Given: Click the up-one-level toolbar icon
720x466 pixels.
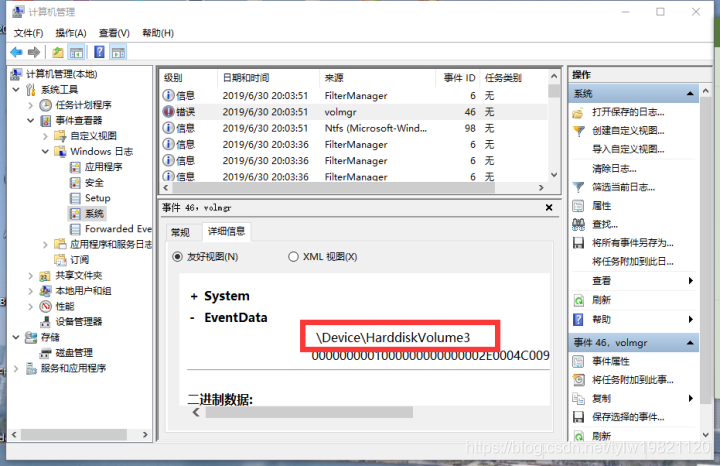Looking at the screenshot, I should click(58, 52).
